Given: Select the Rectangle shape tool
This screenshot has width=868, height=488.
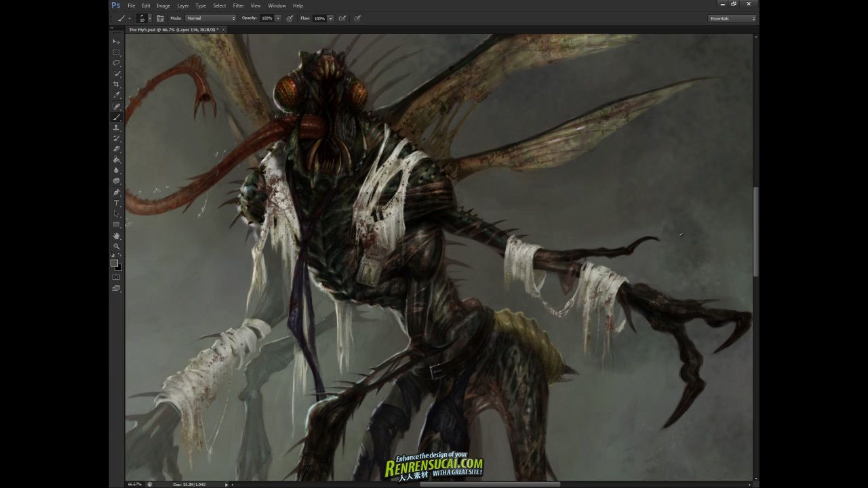Looking at the screenshot, I should tap(117, 225).
